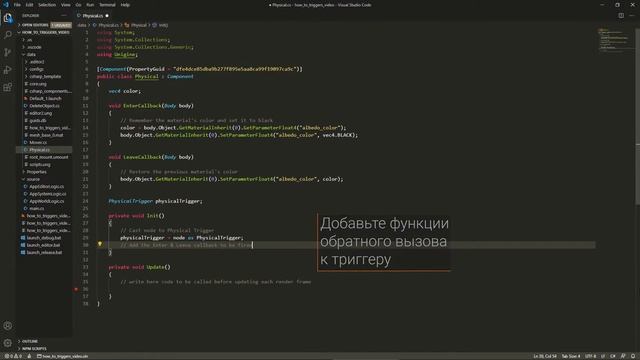
Task: Click the notifications bell in status bar
Action: click(633, 356)
